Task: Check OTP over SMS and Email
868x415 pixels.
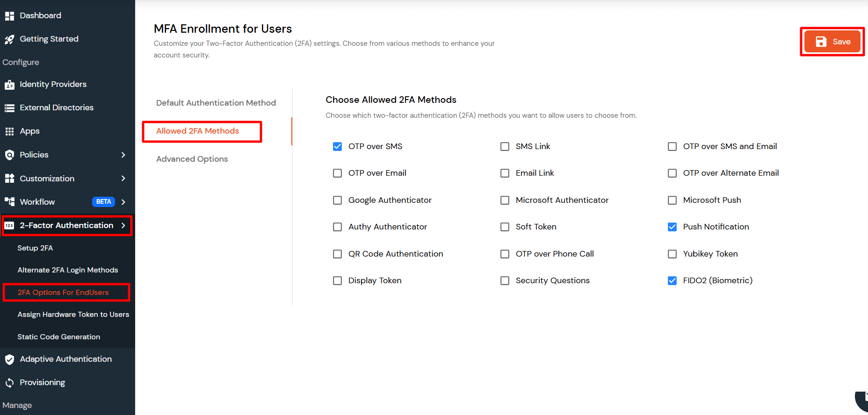Action: point(672,147)
